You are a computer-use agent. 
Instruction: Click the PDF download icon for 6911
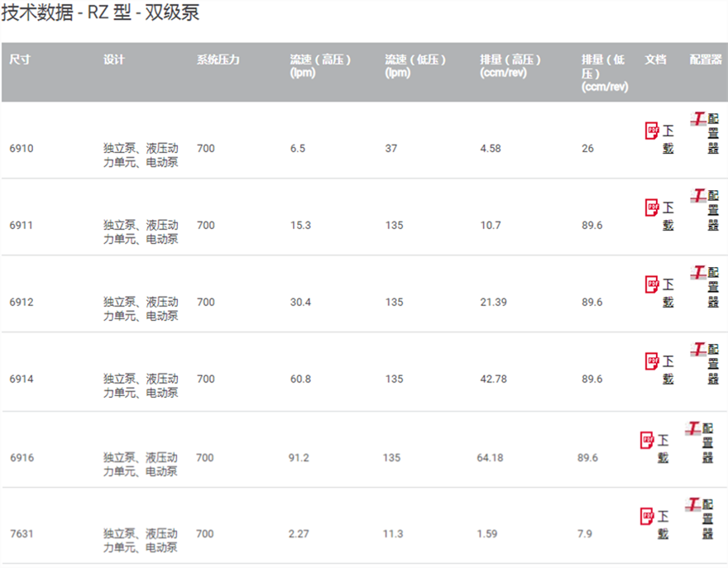pos(652,208)
